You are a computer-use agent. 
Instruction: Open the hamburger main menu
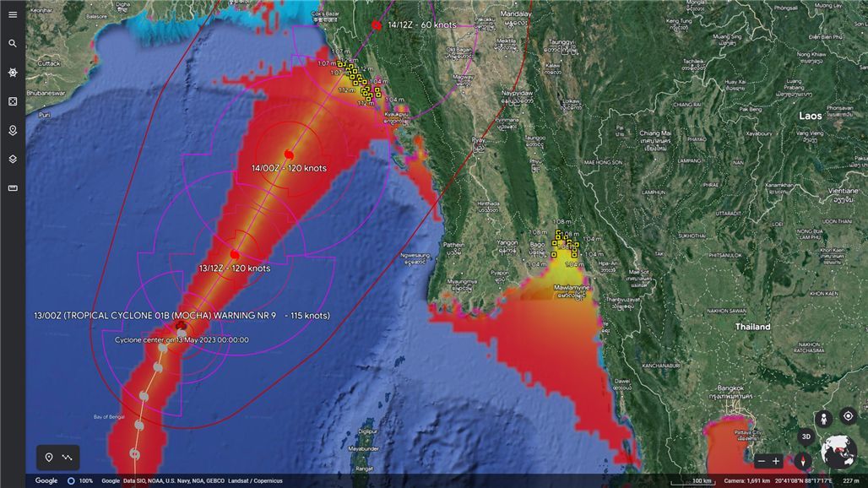(x=13, y=14)
